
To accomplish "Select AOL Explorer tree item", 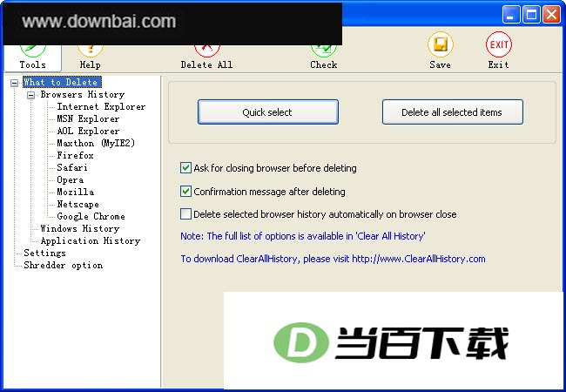I will point(88,131).
